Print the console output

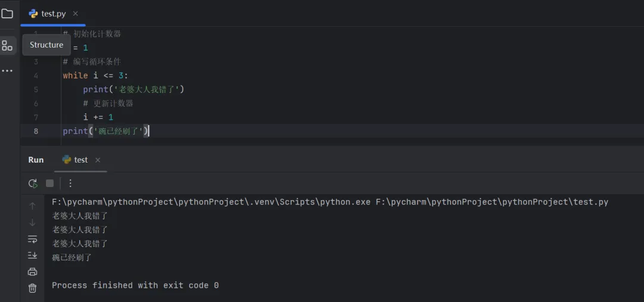(33, 272)
